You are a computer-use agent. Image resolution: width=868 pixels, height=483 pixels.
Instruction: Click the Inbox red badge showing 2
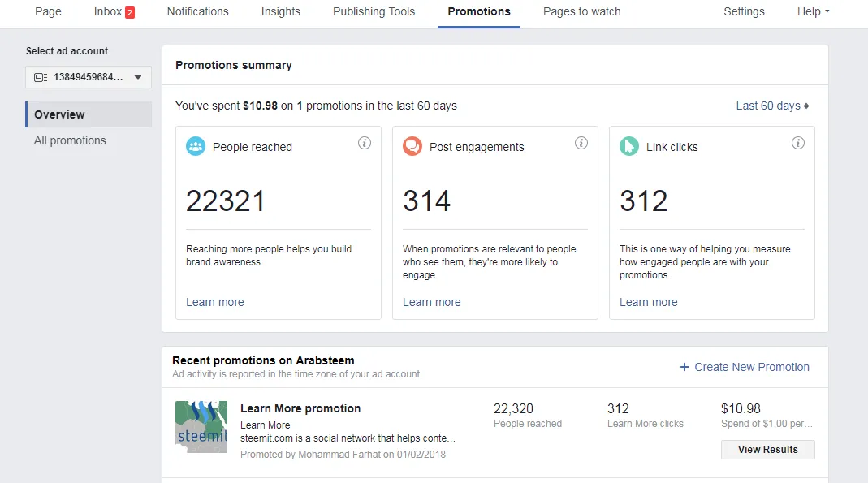(x=130, y=12)
